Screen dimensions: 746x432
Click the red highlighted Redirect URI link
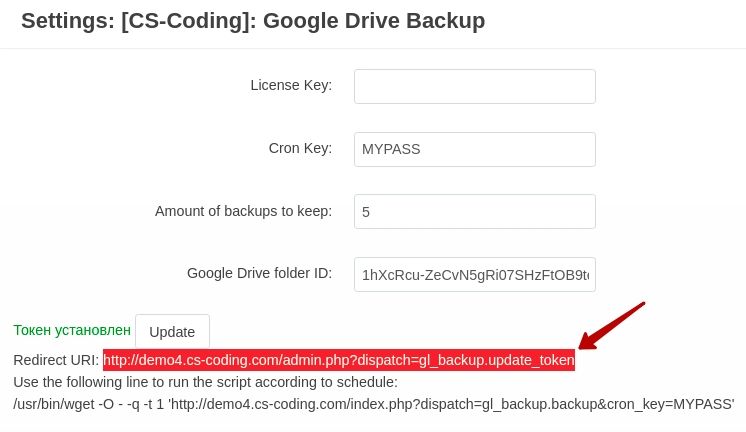tap(339, 360)
